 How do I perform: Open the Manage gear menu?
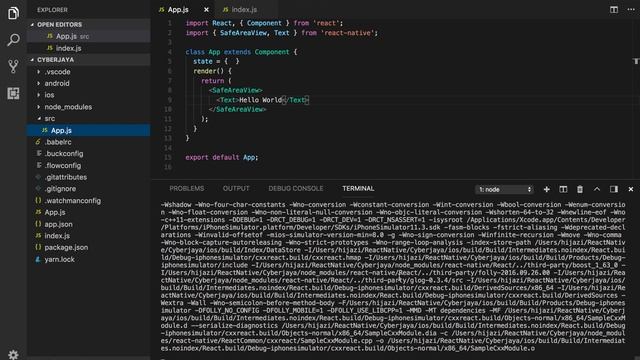[x=13, y=354]
